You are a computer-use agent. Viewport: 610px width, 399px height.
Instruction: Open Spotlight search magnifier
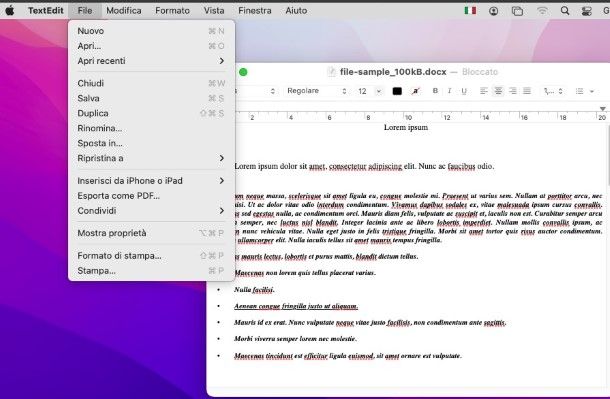click(x=565, y=10)
